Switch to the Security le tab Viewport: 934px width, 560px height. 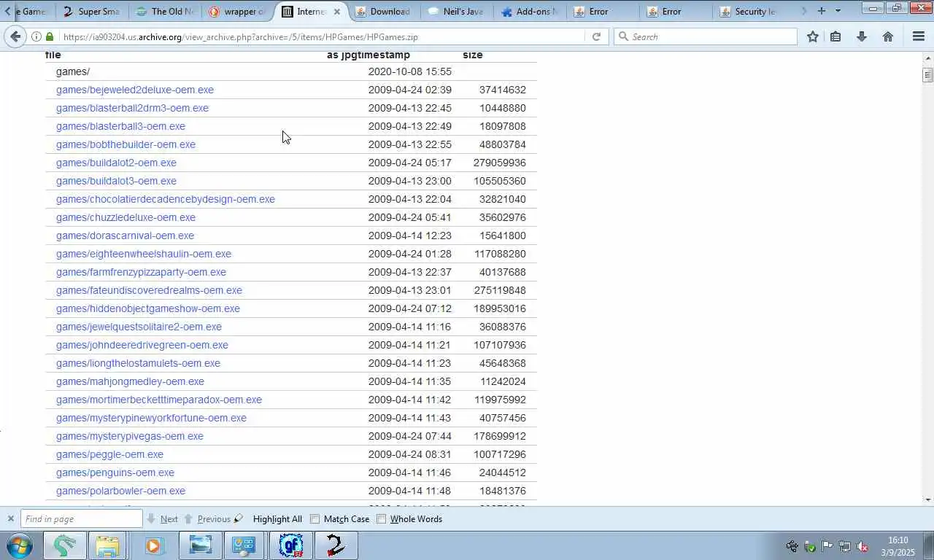tap(748, 12)
